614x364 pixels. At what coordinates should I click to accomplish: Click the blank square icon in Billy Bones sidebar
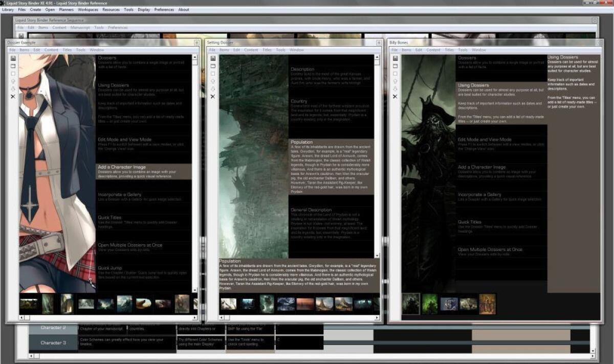(396, 73)
